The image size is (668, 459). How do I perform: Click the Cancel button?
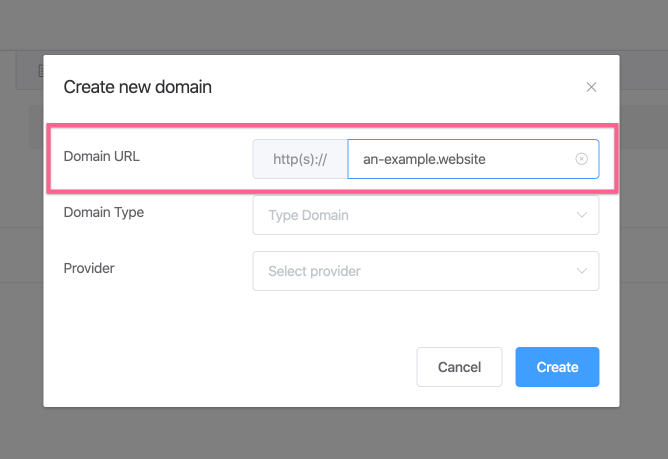pyautogui.click(x=459, y=367)
